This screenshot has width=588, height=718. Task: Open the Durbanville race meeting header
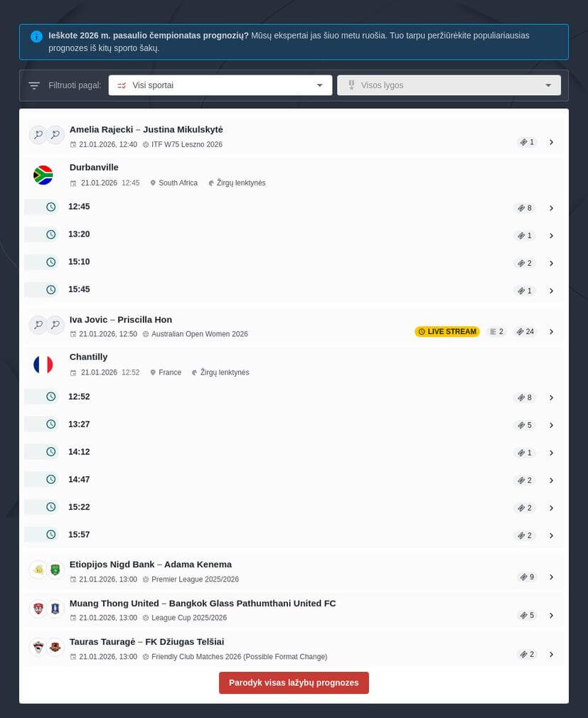pos(94,168)
